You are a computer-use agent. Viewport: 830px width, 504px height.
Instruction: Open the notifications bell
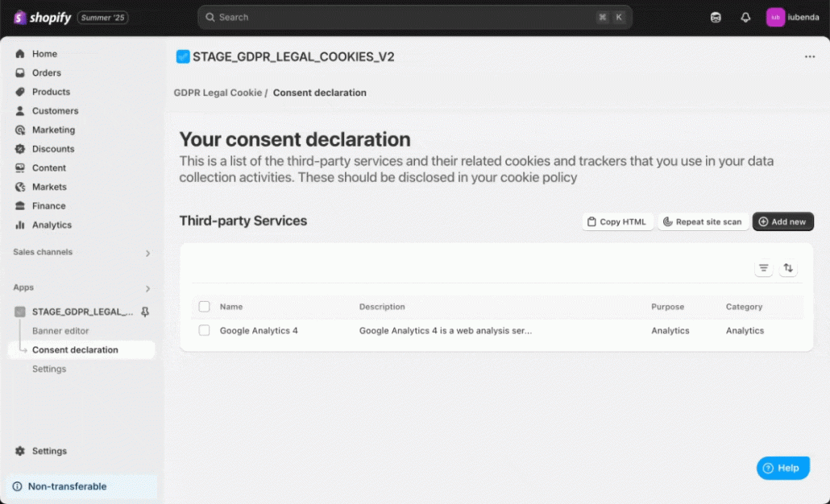coord(745,18)
